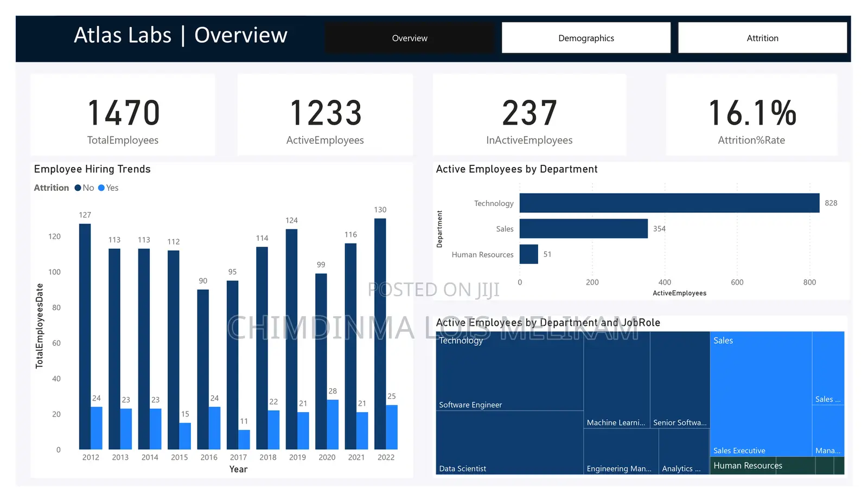
Task: Select the Machine Learning treemap tile
Action: pos(617,380)
